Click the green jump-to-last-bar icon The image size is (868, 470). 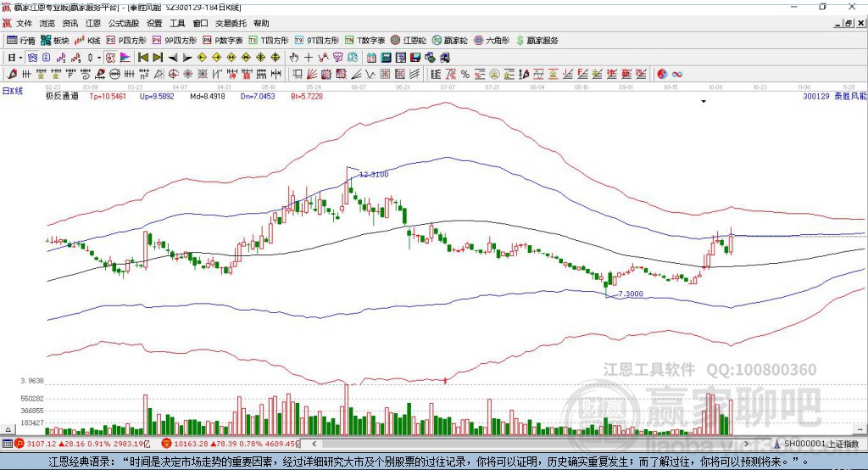coord(158,58)
